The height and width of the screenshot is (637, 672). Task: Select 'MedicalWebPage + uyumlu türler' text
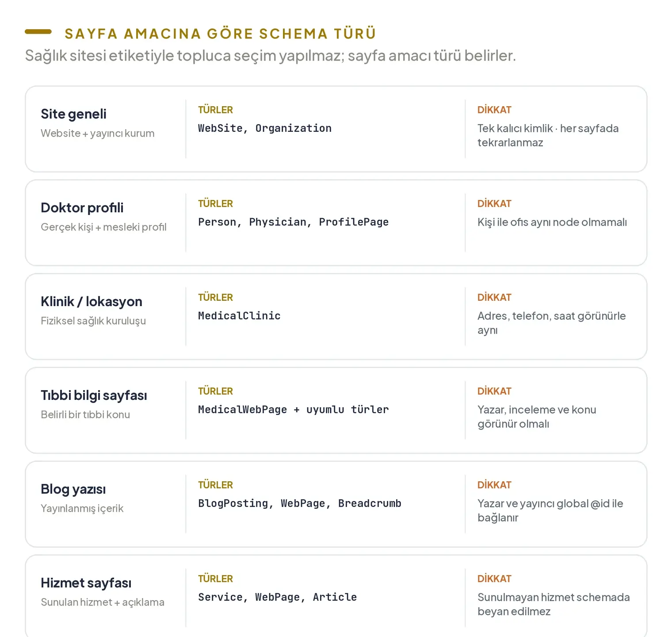[293, 410]
